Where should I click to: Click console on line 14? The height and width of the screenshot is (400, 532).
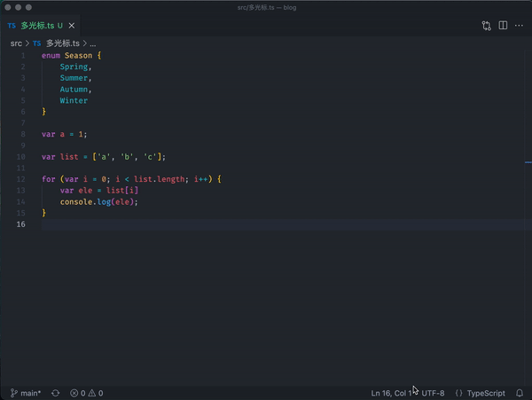pos(76,201)
